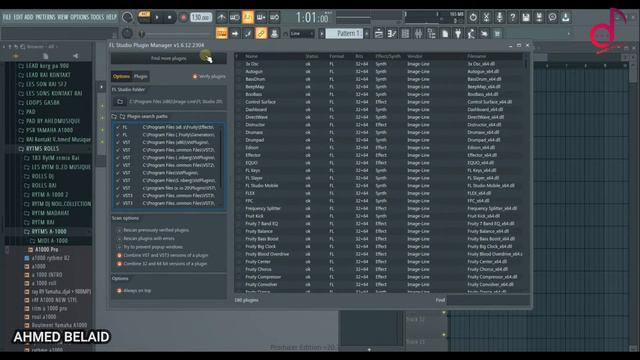Click the Find more plugins button
This screenshot has height=360, width=640.
click(169, 58)
